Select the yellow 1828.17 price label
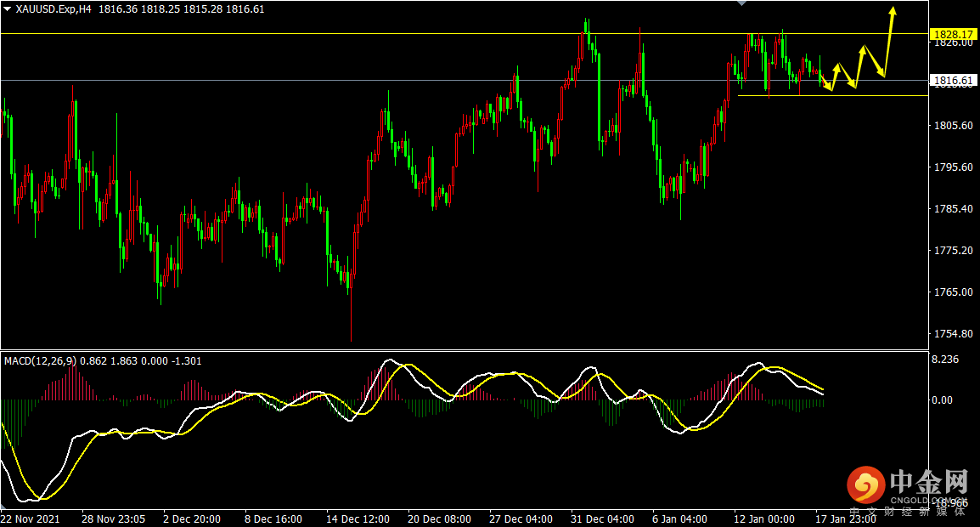The width and height of the screenshot is (980, 527). (953, 34)
